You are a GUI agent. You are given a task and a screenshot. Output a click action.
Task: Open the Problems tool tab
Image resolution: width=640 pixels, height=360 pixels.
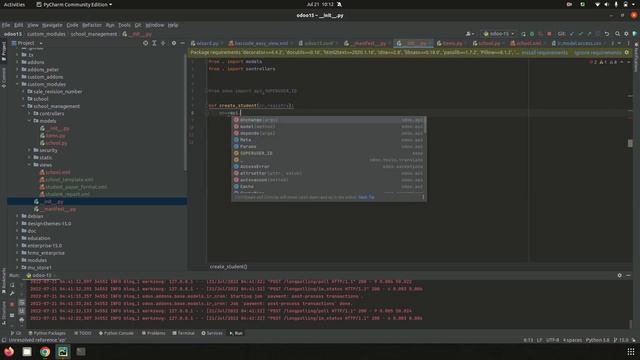tap(153, 333)
